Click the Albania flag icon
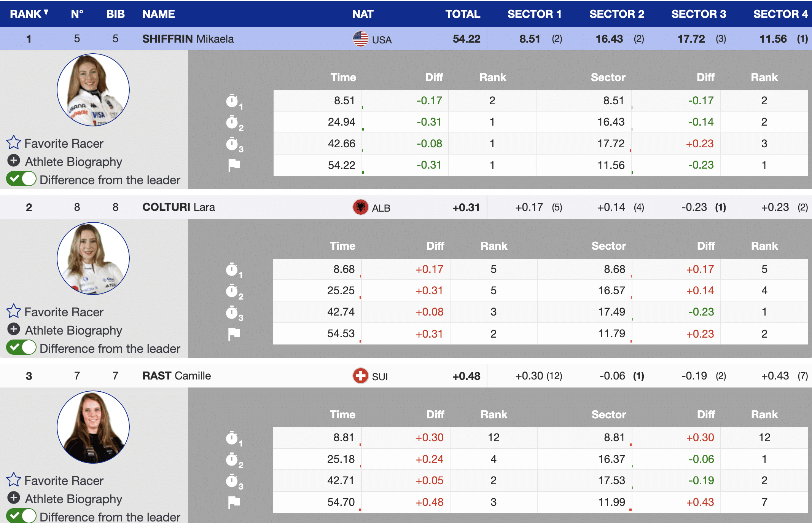812x523 pixels. (360, 207)
